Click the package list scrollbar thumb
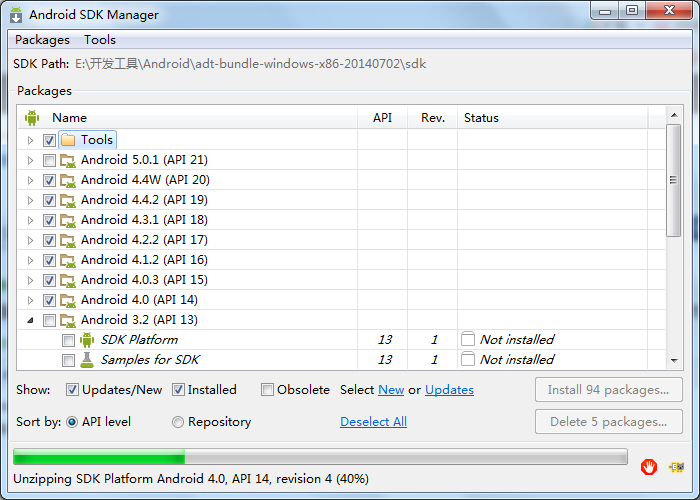This screenshot has height=500, width=700. coord(673,180)
